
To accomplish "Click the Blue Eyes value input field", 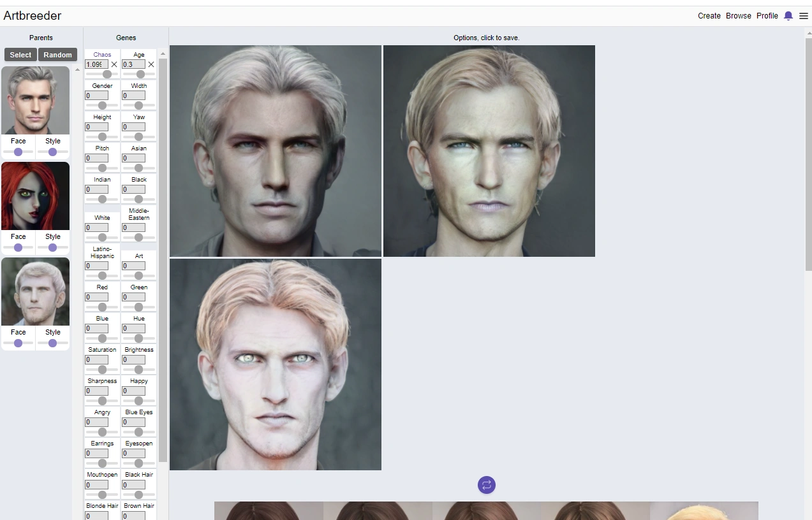I will click(x=134, y=422).
